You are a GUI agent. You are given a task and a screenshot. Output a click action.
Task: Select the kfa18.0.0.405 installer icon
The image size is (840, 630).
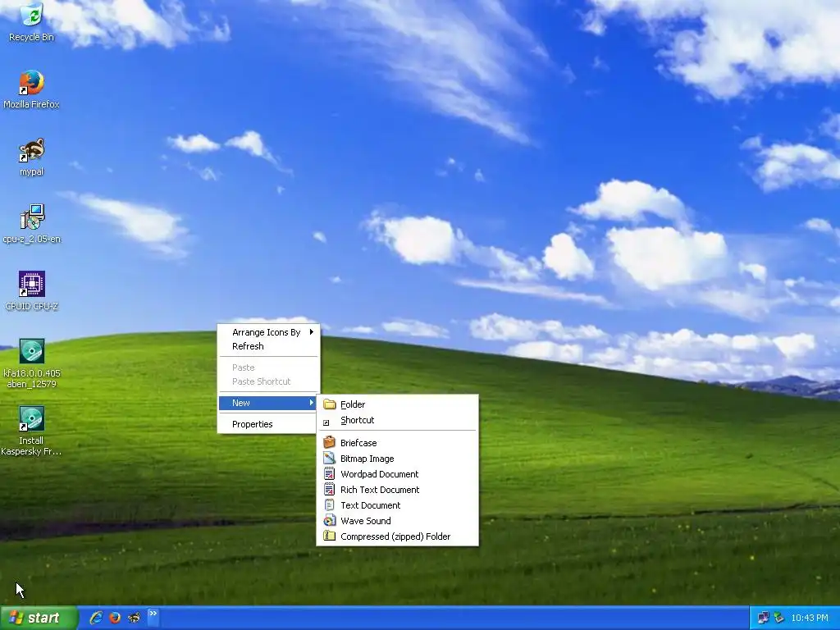32,363
